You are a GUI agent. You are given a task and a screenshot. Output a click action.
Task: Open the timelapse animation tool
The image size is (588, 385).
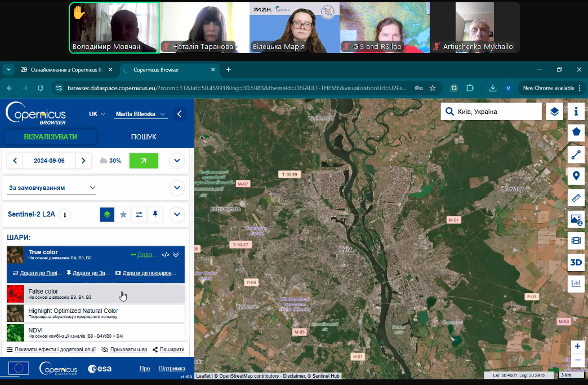tap(576, 241)
